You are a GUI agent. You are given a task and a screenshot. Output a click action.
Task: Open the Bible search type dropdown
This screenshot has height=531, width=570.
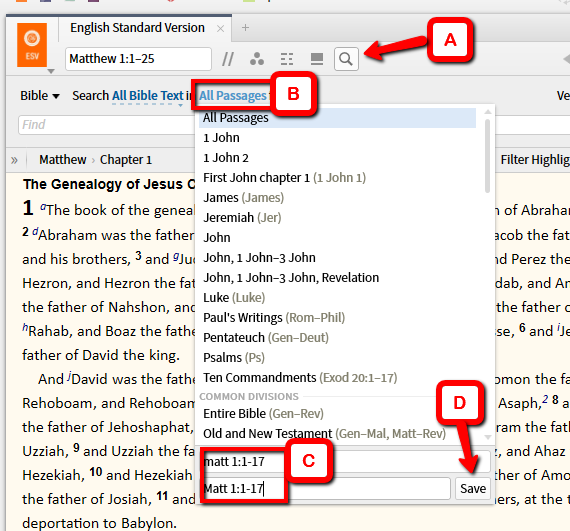[x=40, y=96]
